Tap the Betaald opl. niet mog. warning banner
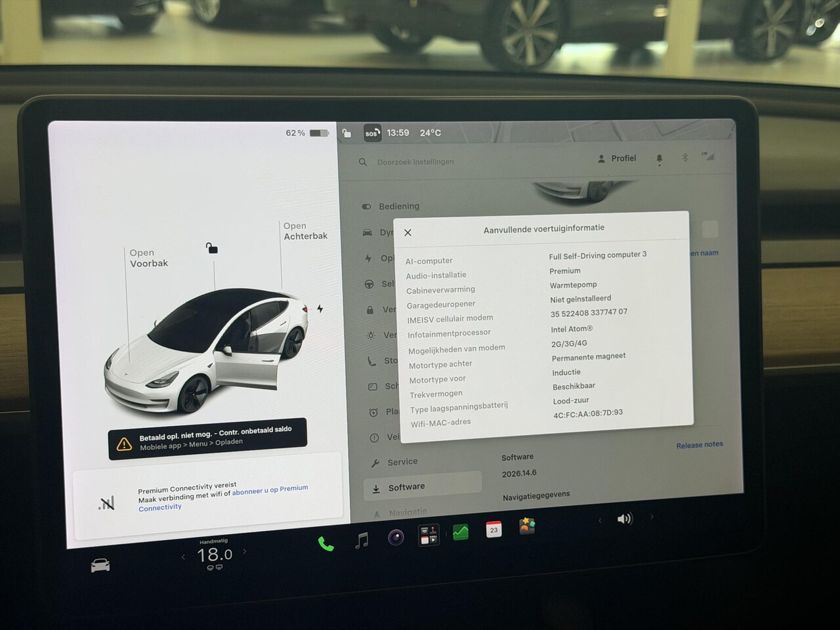Image resolution: width=840 pixels, height=630 pixels. [207, 438]
